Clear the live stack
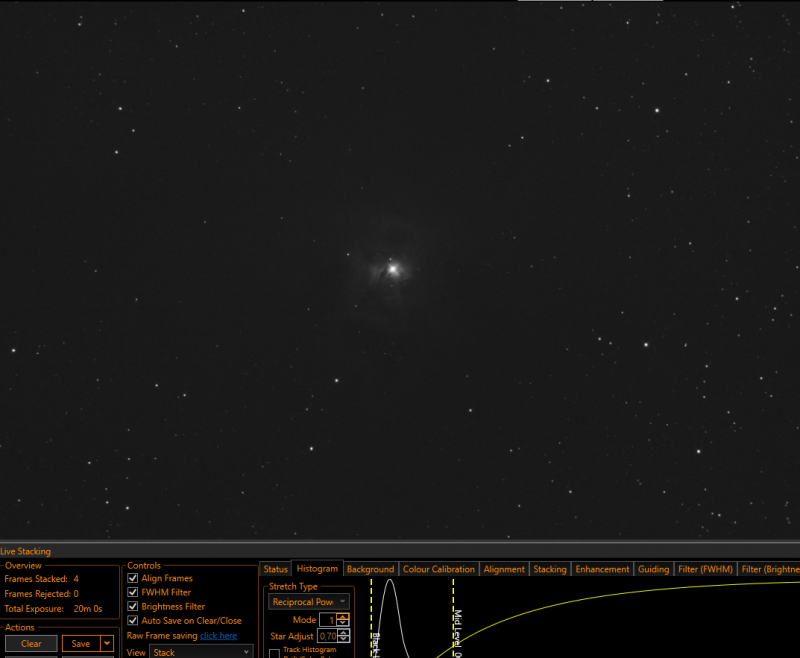The image size is (800, 658). [31, 644]
